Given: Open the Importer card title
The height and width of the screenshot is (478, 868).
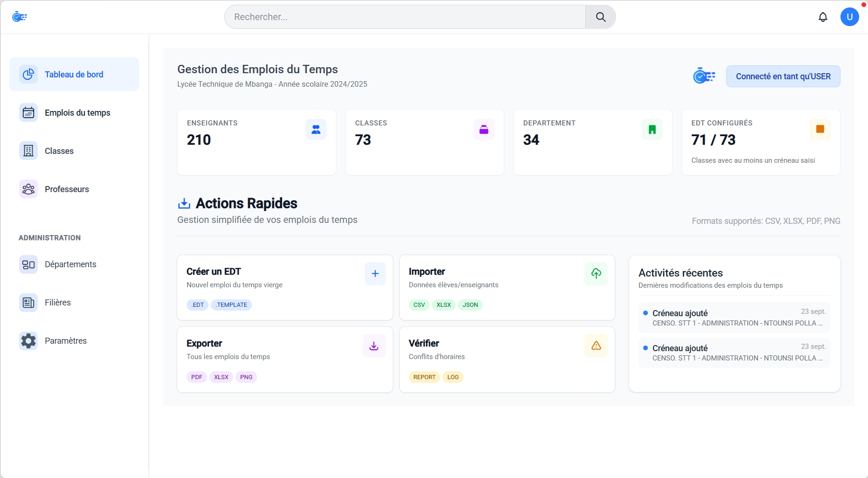Looking at the screenshot, I should (x=427, y=271).
